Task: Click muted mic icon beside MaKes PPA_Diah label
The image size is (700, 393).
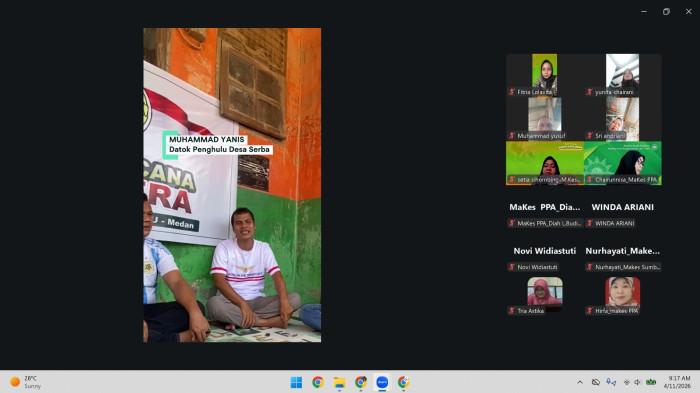Action: click(512, 223)
